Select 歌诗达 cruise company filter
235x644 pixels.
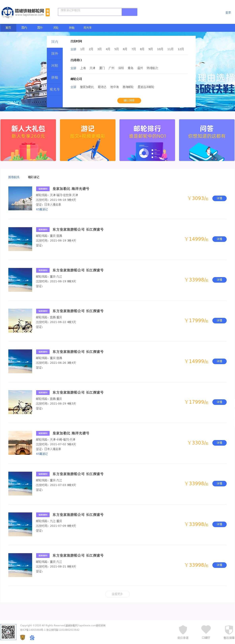pyautogui.click(x=102, y=87)
